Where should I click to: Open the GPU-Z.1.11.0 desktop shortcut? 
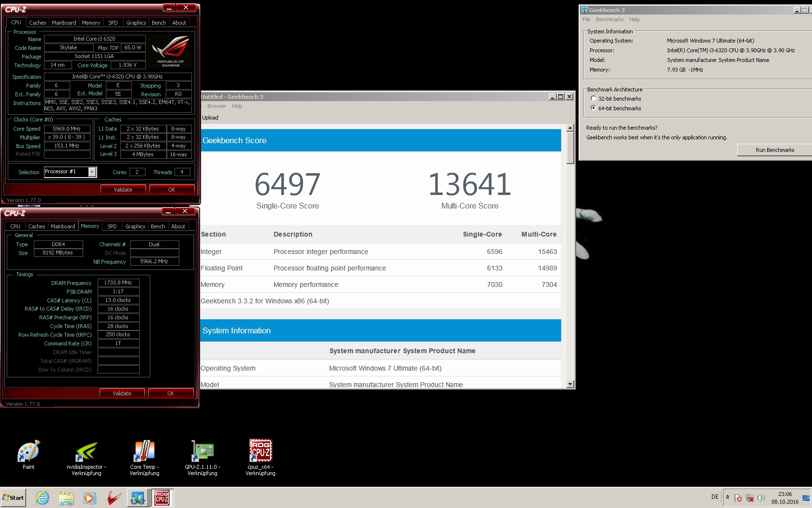tap(203, 458)
